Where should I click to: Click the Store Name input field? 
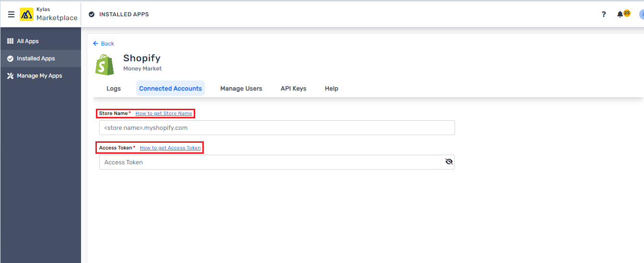[277, 128]
